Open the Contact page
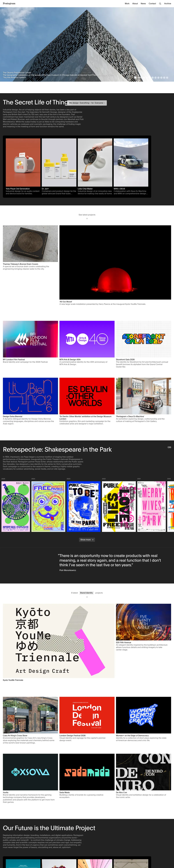This screenshot has height=868, width=174. pyautogui.click(x=152, y=4)
